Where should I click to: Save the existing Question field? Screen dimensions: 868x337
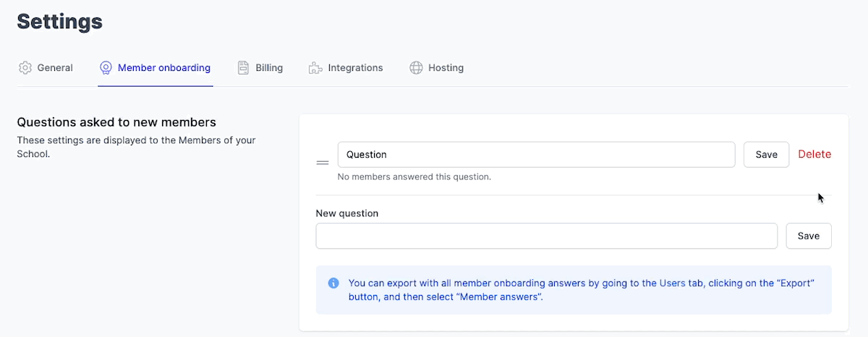click(766, 155)
